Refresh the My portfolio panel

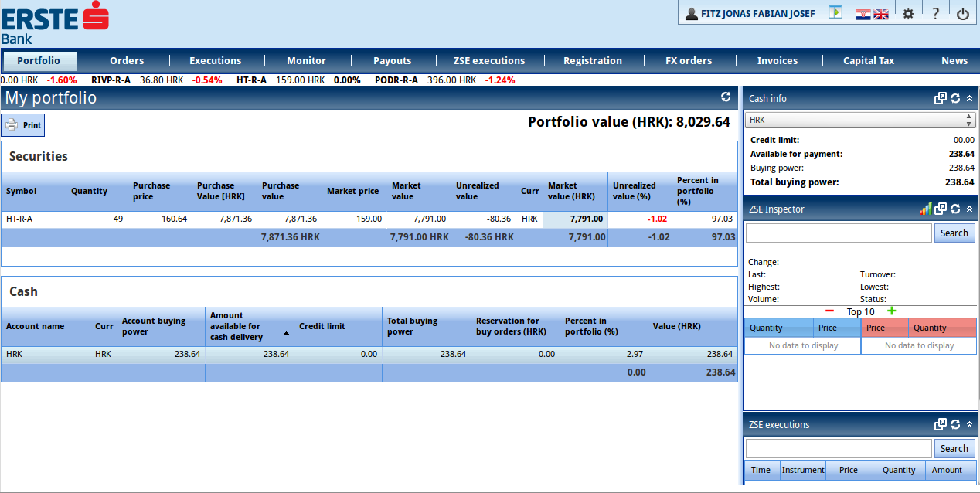pos(726,97)
